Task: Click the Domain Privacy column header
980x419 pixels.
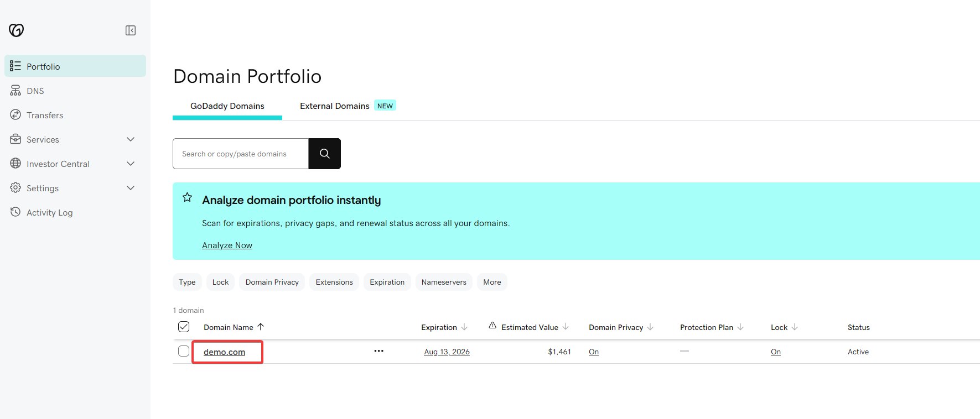Action: tap(616, 327)
